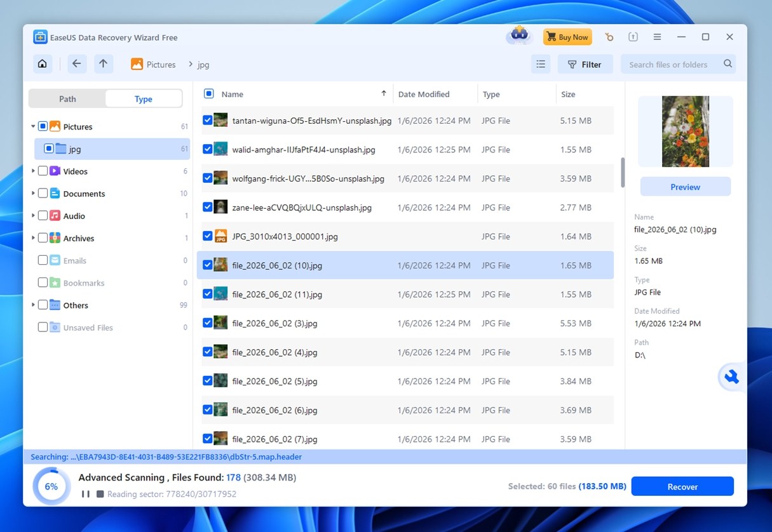Click the Recover button
Viewport: 772px width, 532px height.
pyautogui.click(x=682, y=486)
